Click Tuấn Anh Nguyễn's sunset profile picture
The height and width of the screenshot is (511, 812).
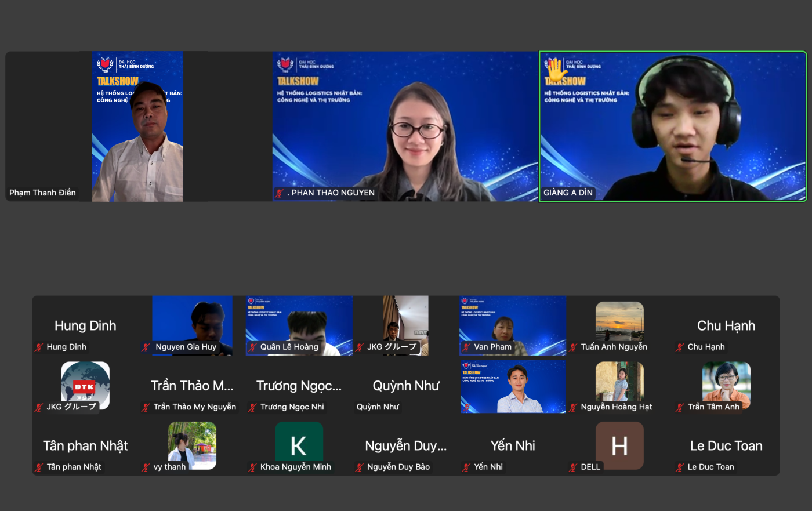point(619,321)
